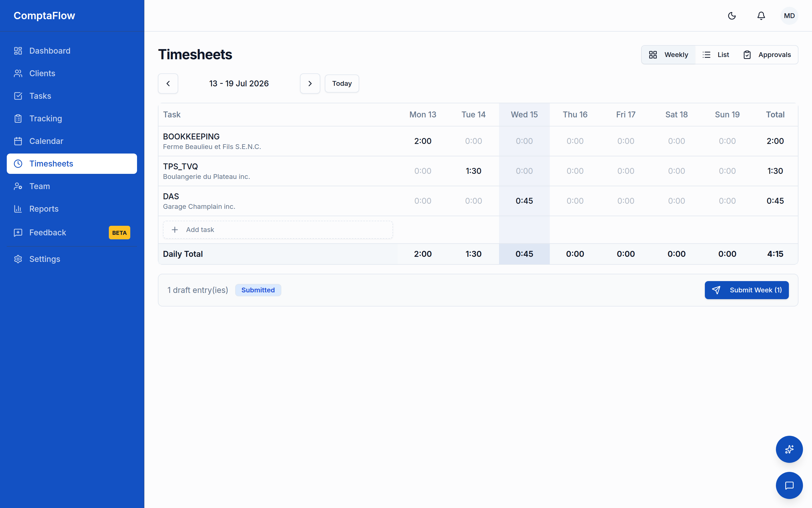Open Tracking page from sidebar

72,119
